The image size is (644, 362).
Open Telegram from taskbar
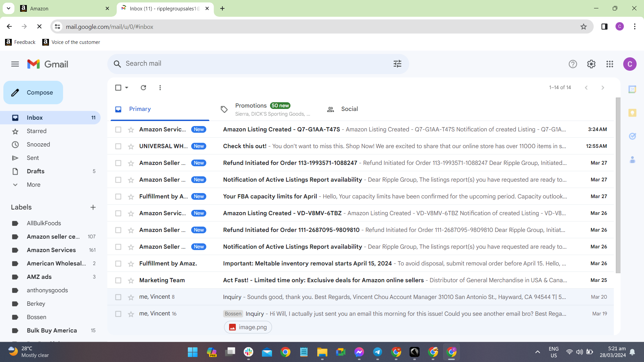[377, 352]
